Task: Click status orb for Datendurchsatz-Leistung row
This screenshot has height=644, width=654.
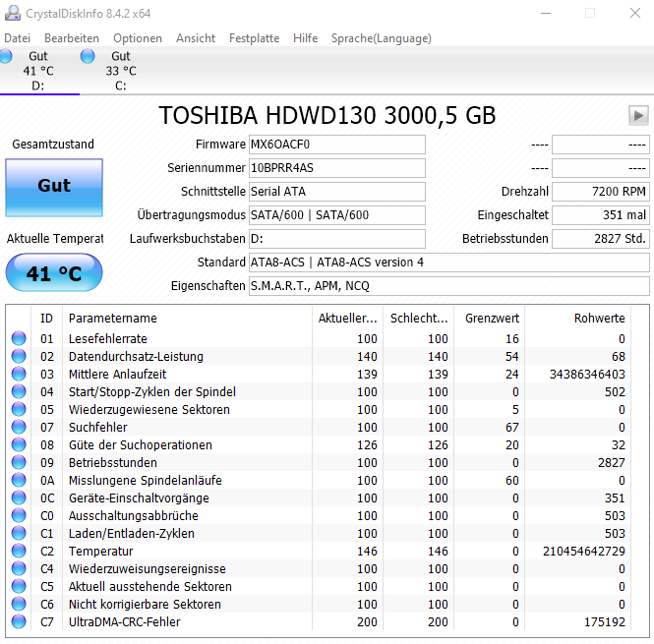Action: (19, 356)
